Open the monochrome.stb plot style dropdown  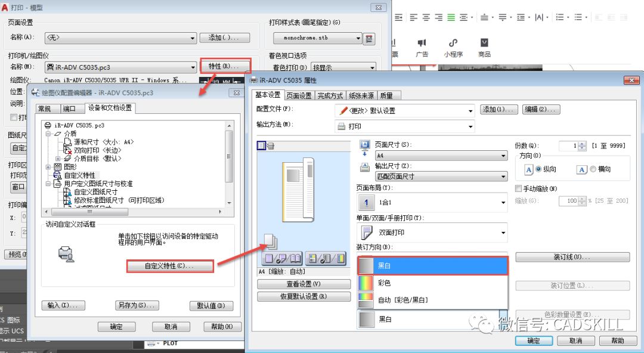tap(318, 38)
